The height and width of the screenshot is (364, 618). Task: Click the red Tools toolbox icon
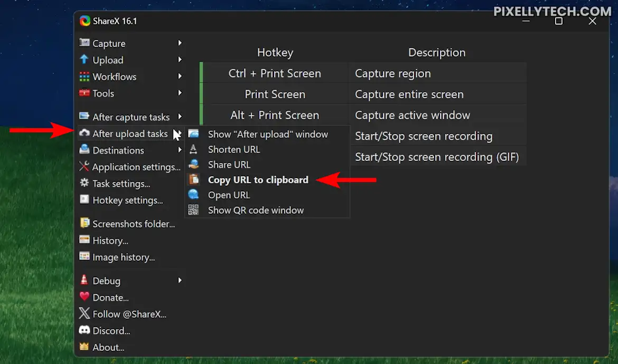(84, 93)
